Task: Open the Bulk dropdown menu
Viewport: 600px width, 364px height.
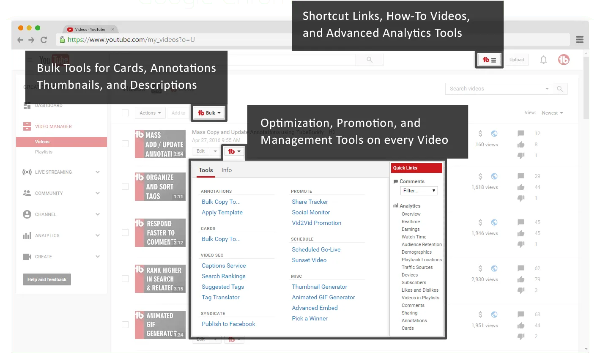Action: (x=208, y=113)
